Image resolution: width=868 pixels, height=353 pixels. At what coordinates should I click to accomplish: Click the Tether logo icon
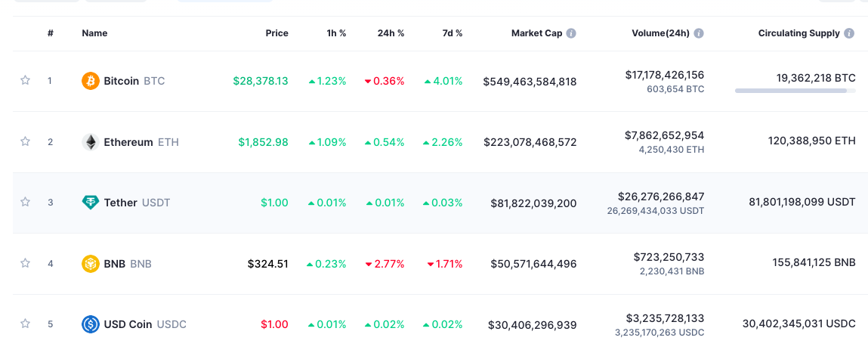coord(91,203)
